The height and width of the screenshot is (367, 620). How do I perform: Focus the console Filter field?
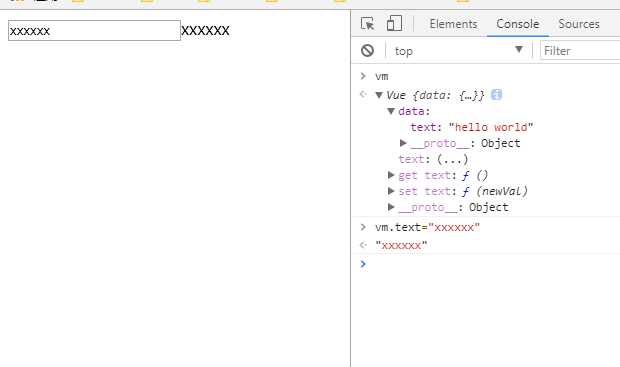(580, 51)
